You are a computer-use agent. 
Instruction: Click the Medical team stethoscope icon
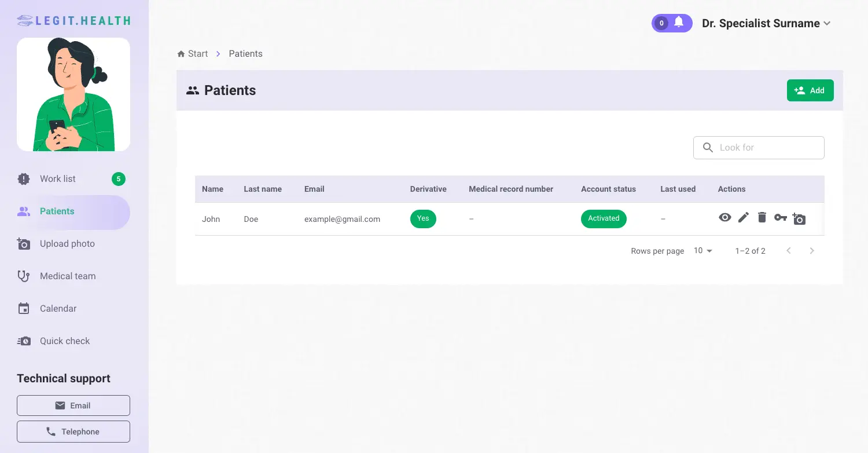pyautogui.click(x=23, y=276)
